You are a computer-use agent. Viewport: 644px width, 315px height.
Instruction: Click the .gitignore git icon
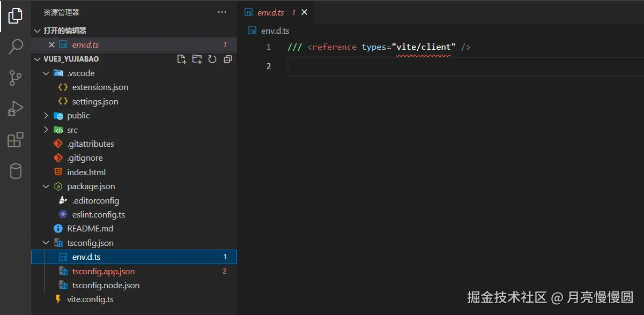point(58,158)
